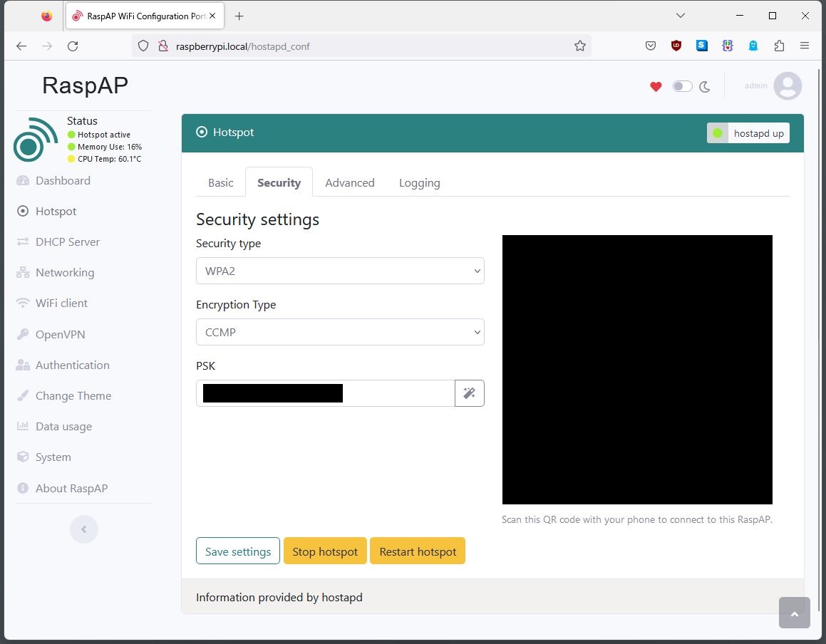Open the Logging tab

pyautogui.click(x=419, y=182)
